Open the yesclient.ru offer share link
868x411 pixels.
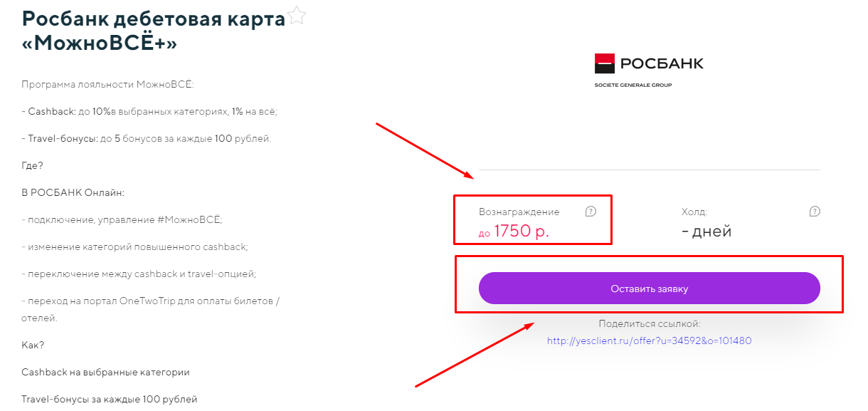click(649, 340)
